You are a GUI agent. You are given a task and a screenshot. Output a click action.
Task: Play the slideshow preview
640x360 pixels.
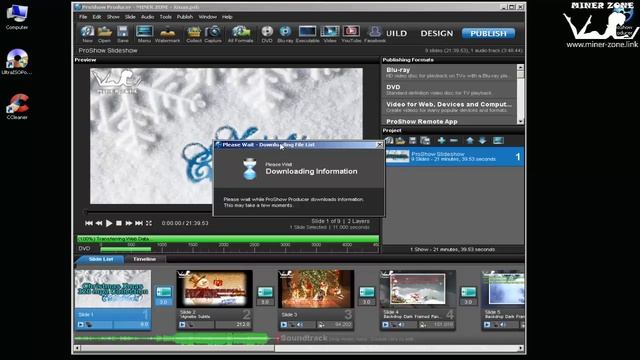click(x=109, y=223)
